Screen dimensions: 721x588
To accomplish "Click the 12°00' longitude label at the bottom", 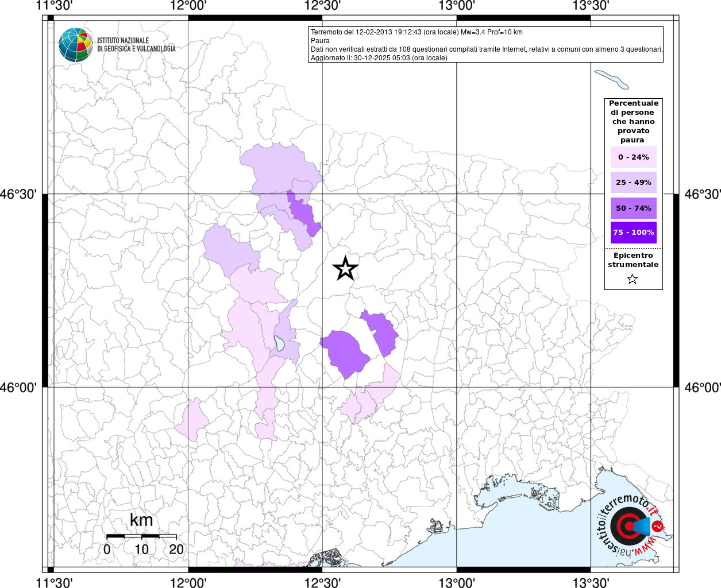I will point(188,582).
